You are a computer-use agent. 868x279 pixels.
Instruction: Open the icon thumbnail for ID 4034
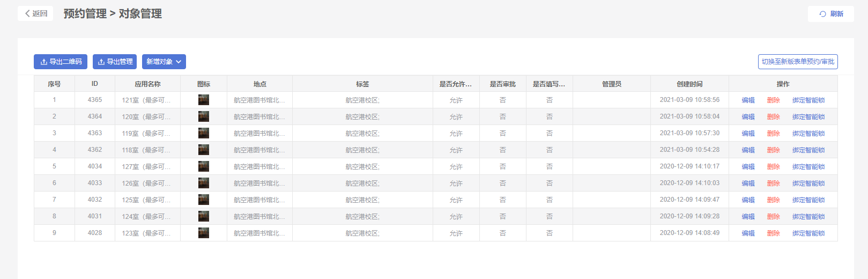(x=204, y=166)
